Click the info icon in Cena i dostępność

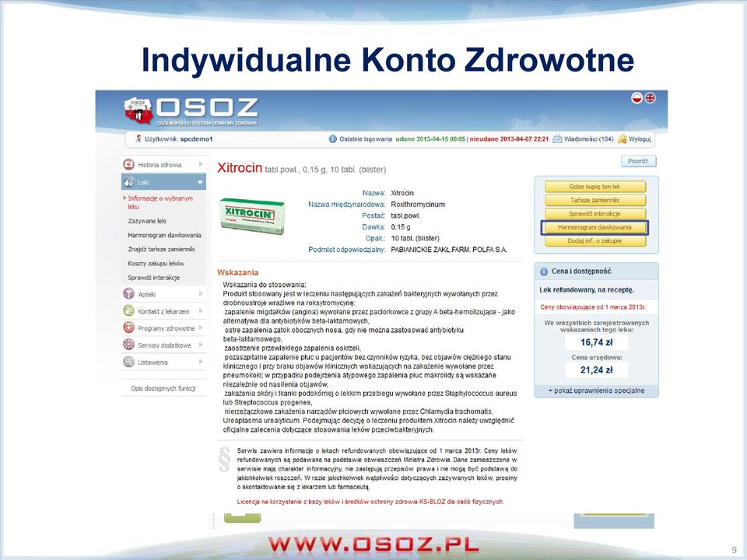544,271
